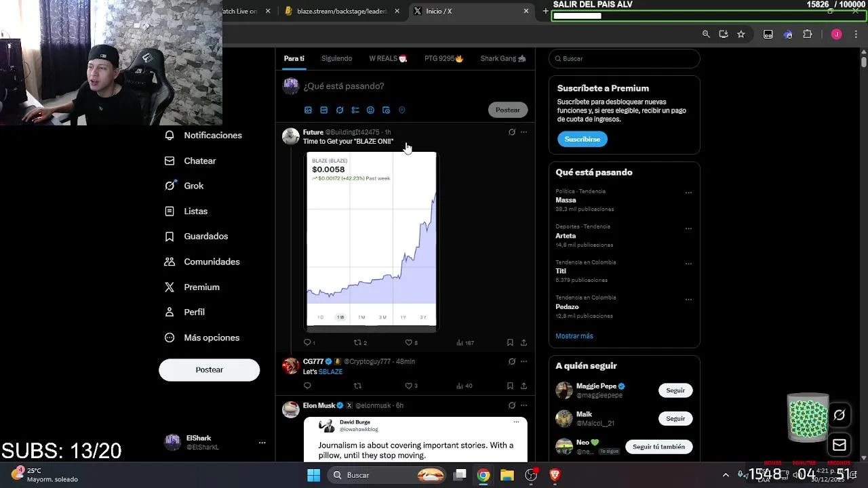This screenshot has height=488, width=868.
Task: Bookmark CG777's post
Action: tap(510, 386)
